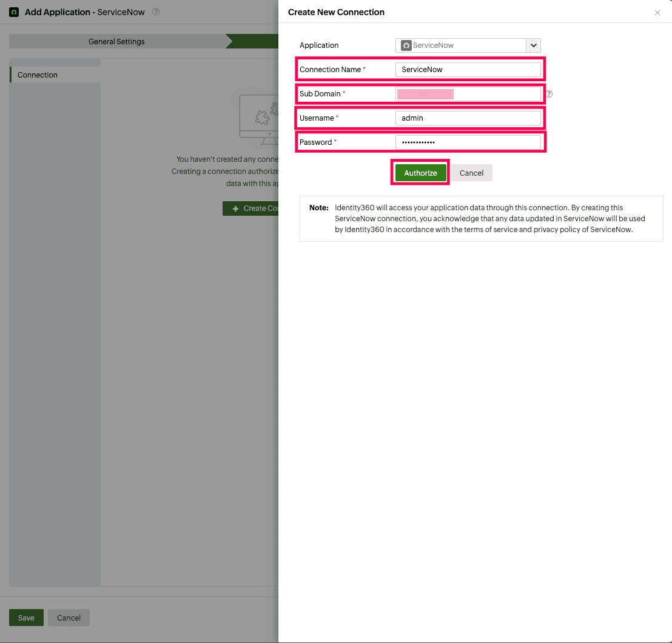Viewport: 672px width, 643px height.
Task: Select the Connection tab in the sidebar
Action: pos(37,75)
